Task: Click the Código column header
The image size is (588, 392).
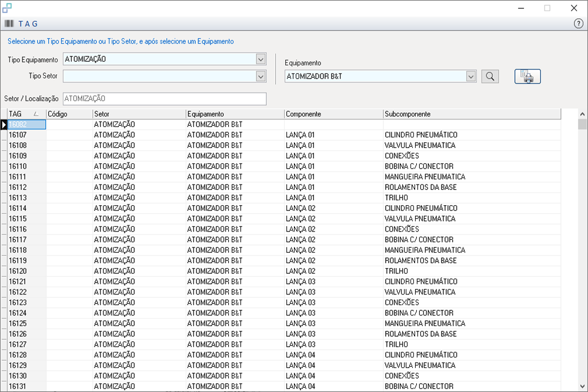Action: point(69,114)
